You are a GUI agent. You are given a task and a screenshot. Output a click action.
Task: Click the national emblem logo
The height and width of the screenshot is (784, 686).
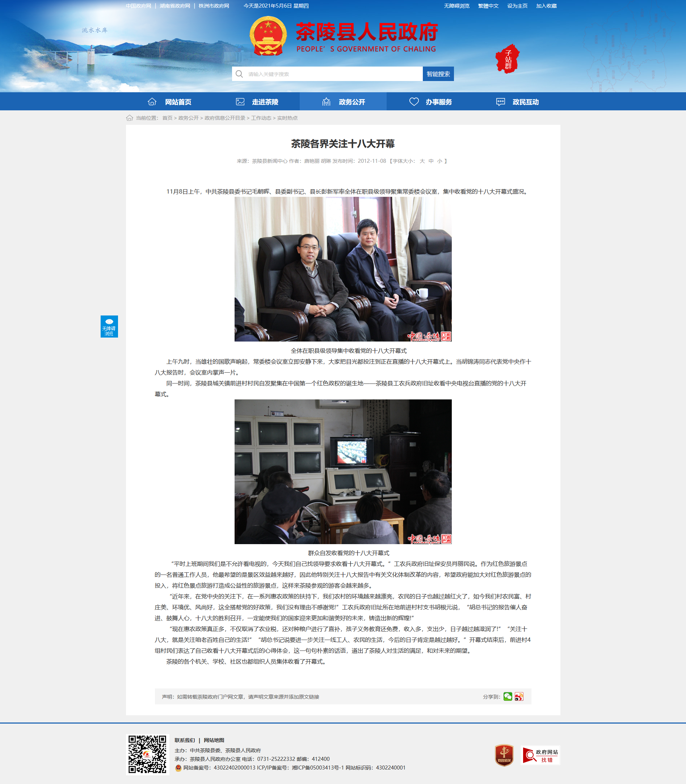(x=268, y=36)
